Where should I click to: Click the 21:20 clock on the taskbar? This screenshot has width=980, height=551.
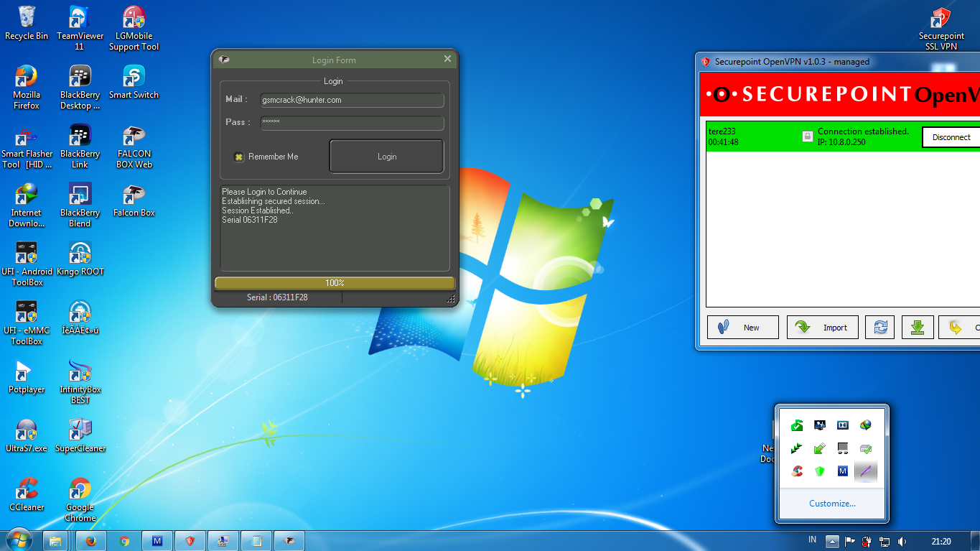pos(941,542)
